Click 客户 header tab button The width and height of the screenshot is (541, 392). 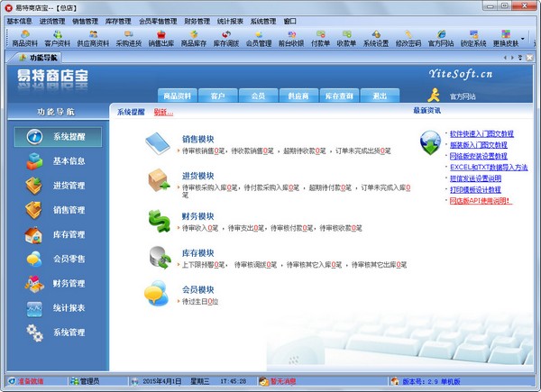pyautogui.click(x=217, y=96)
